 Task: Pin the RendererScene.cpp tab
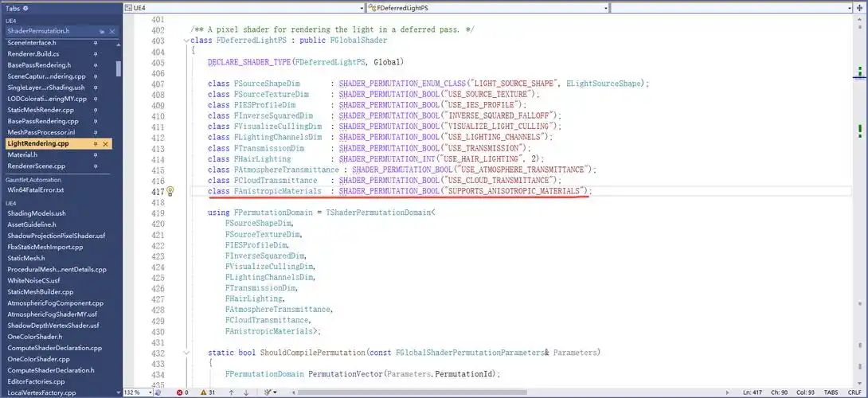[x=96, y=166]
